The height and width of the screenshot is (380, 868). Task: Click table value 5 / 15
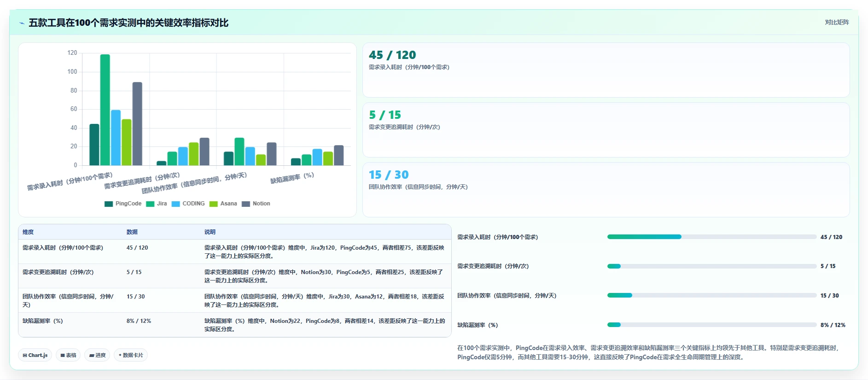click(134, 272)
